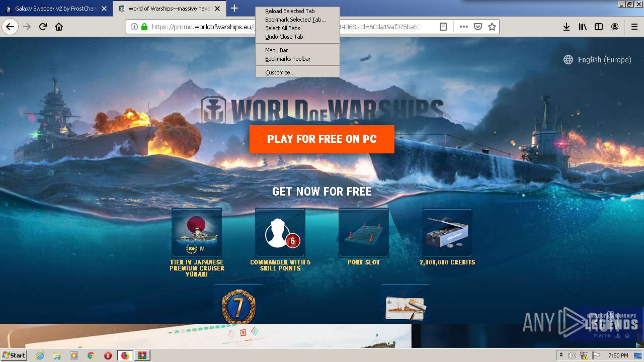644x362 pixels.
Task: Click COMMANDER WITH 6 SKILL POINTS caption
Action: pos(280,265)
